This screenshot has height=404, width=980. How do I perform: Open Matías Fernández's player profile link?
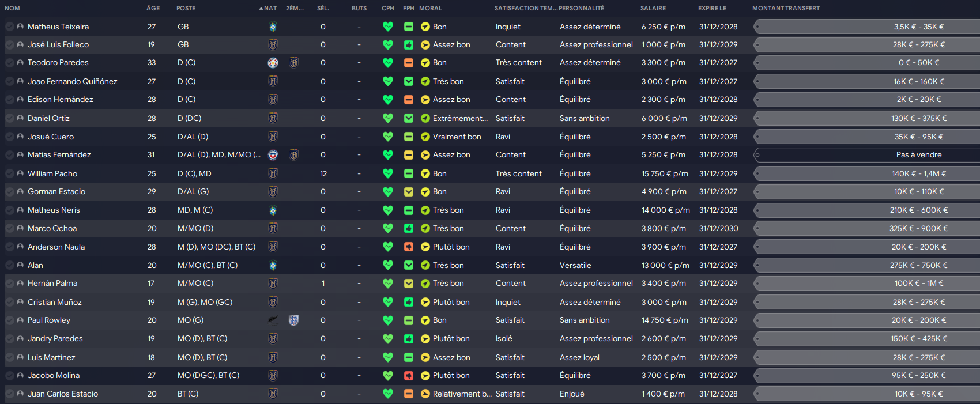pyautogui.click(x=59, y=154)
